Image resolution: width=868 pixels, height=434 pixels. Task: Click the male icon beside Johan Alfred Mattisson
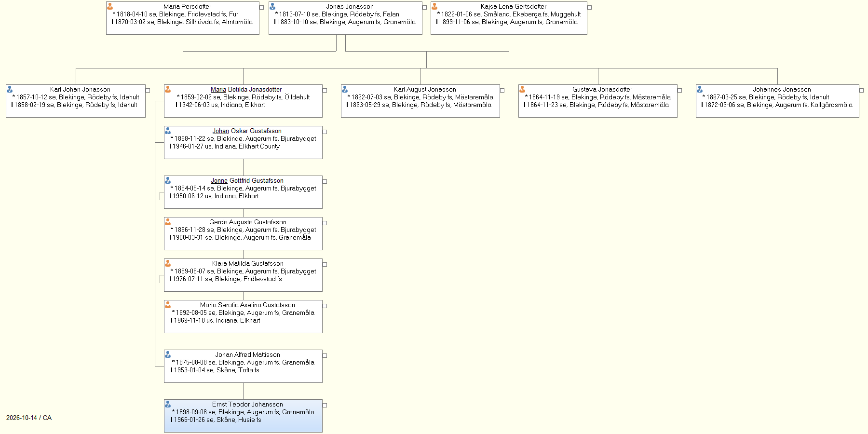pos(168,354)
